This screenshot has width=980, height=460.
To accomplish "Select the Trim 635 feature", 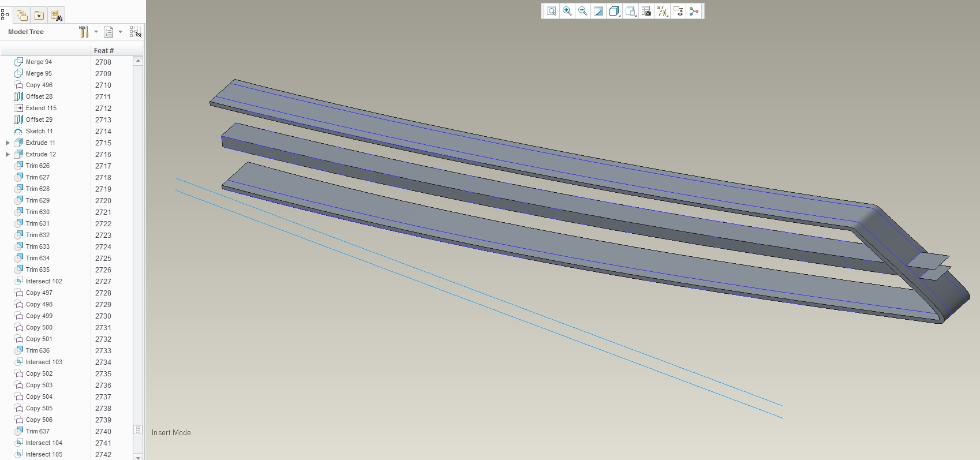I will [x=38, y=270].
